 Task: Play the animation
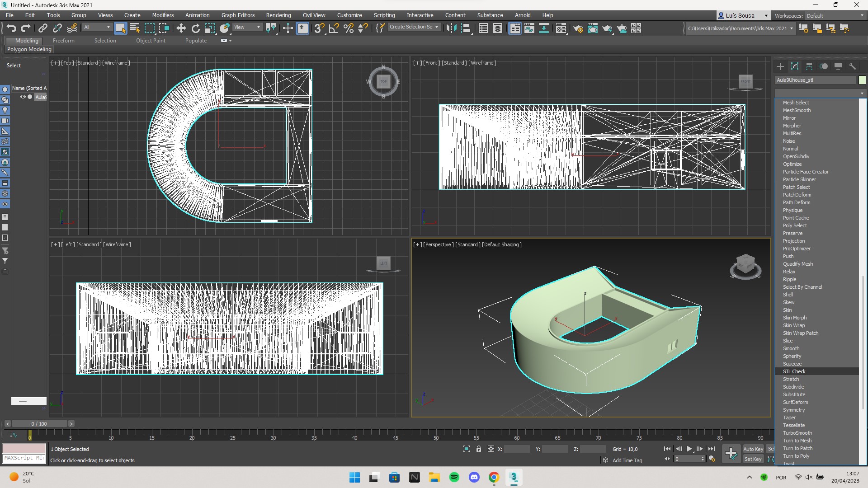689,449
